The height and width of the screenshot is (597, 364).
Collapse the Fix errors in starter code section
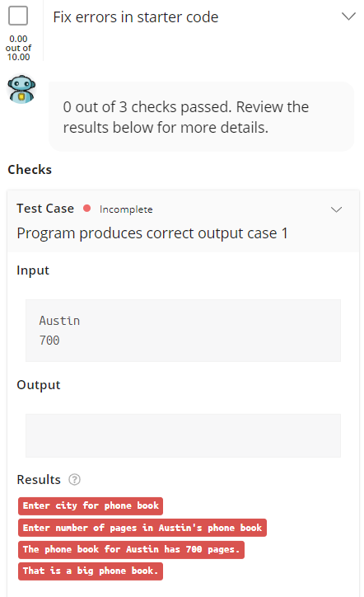(348, 16)
